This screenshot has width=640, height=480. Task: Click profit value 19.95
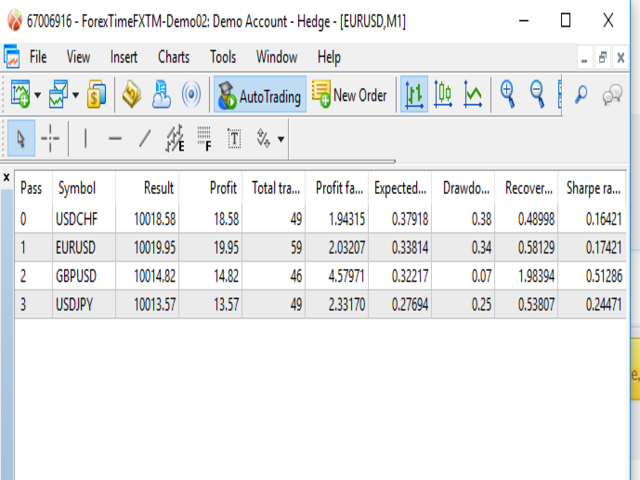click(226, 248)
